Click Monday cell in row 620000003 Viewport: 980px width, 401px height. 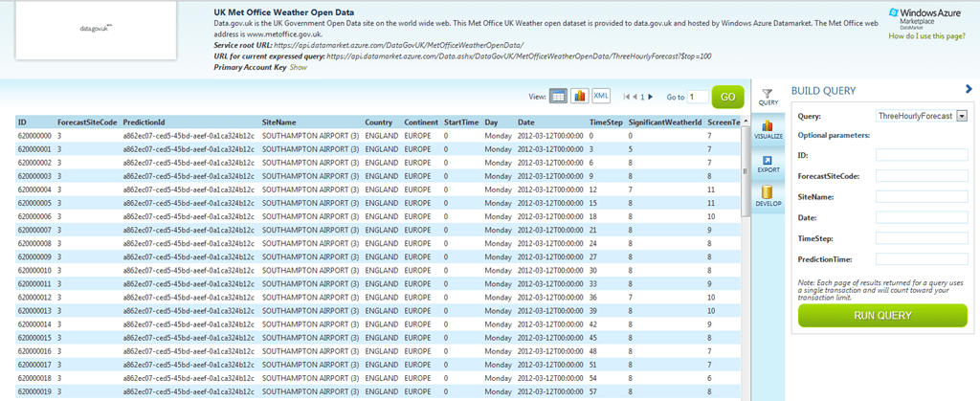tap(498, 175)
